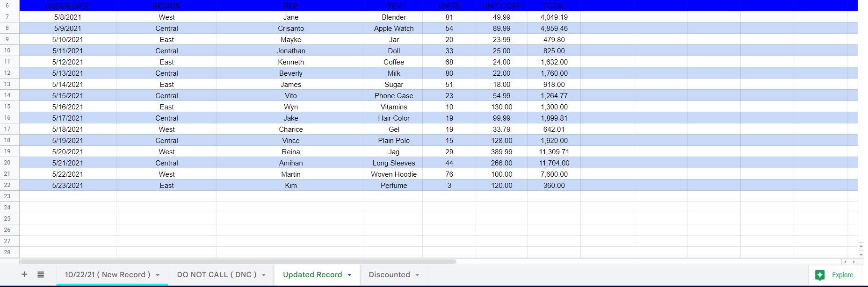Viewport: 868px width, 287px height.
Task: Select the rep cell Crisanto
Action: click(x=291, y=28)
